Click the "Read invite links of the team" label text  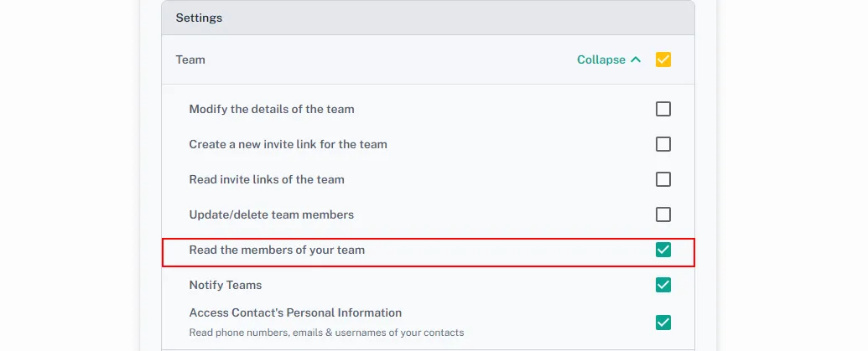(x=267, y=179)
